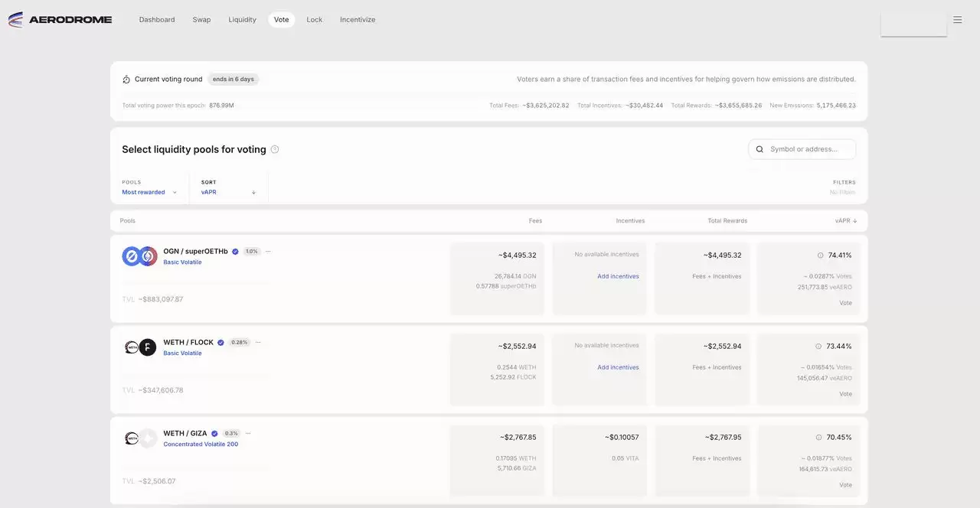Click the verified badge on WETH / FLOCK
The image size is (980, 508).
pyautogui.click(x=220, y=343)
